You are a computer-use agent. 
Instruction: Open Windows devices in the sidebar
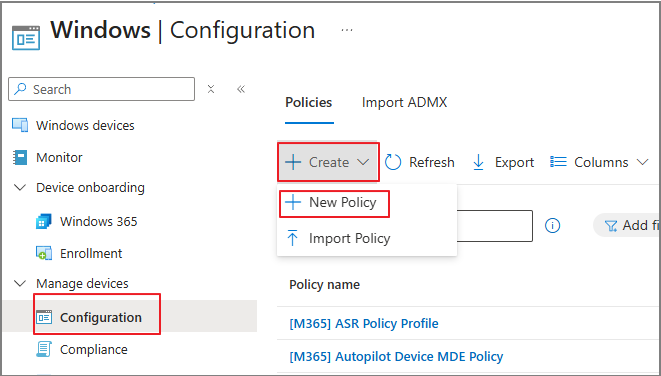pos(73,125)
